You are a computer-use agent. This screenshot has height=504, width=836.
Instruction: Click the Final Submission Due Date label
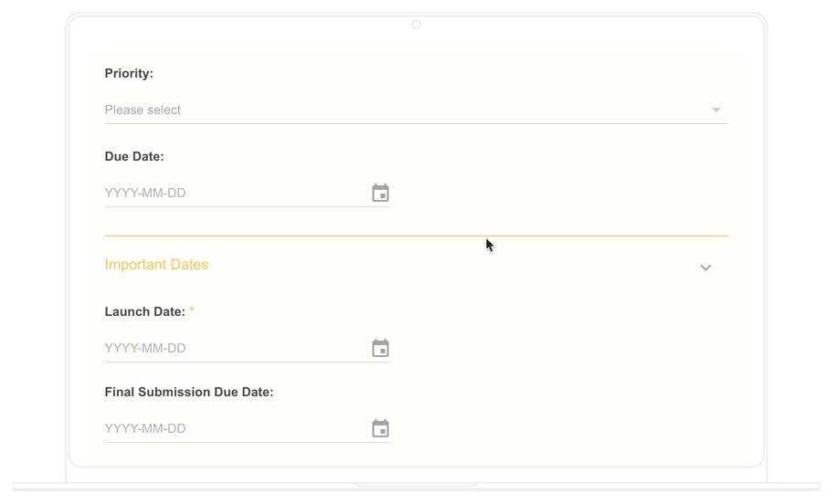[189, 392]
